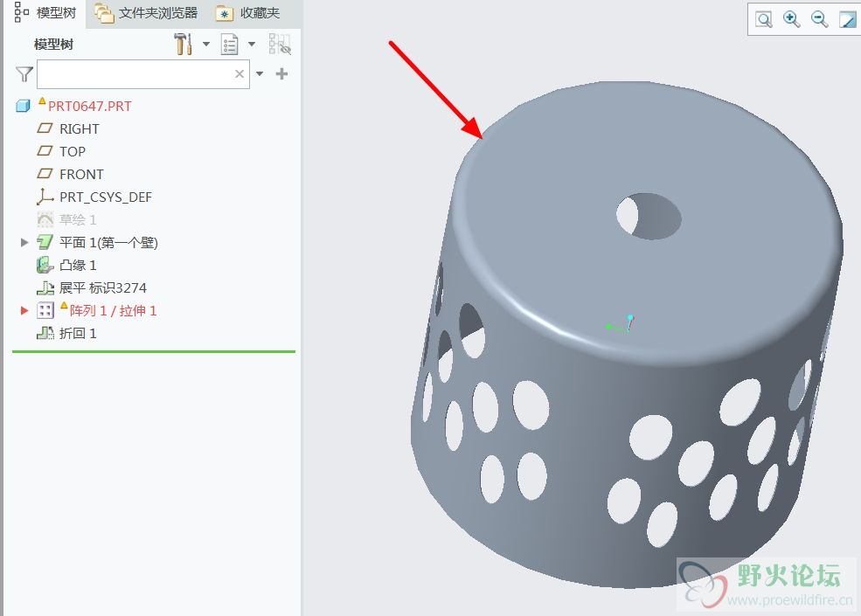Click the coordinate system icon of PRT_CSYS_DEF
The image size is (861, 616).
click(45, 197)
